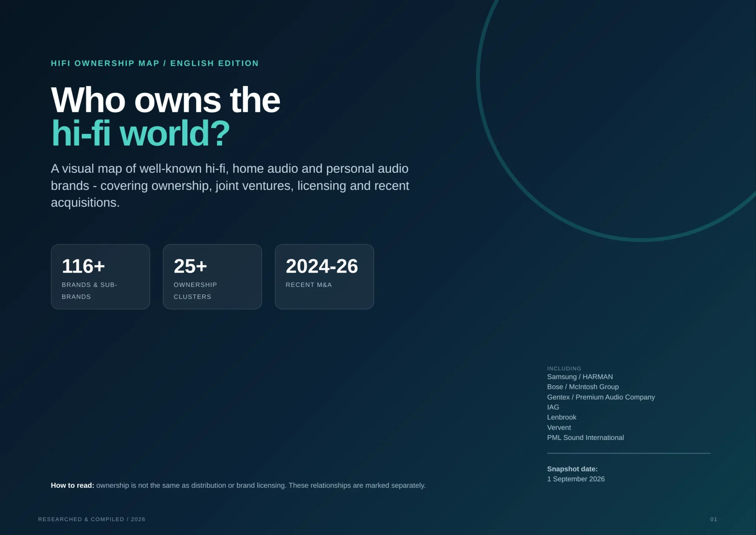This screenshot has height=535, width=756.
Task: Click the 'BRANDS & SUB-BRANDS' label
Action: (89, 291)
